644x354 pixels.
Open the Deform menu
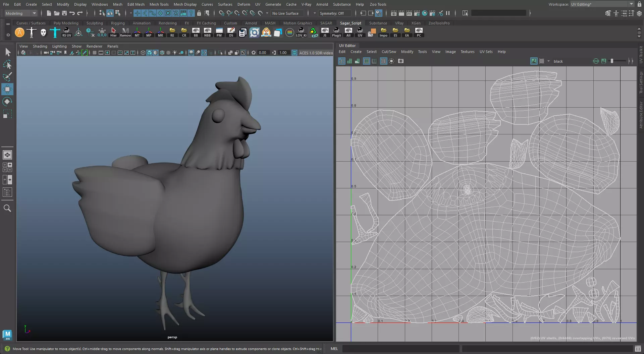pos(244,4)
